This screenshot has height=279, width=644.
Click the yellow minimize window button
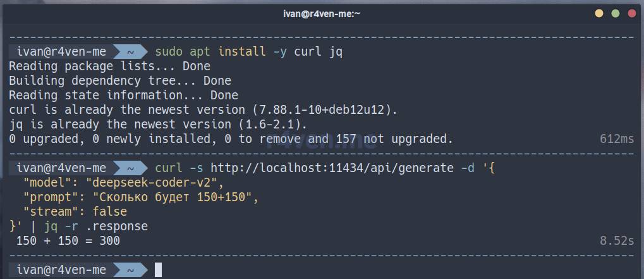point(599,13)
